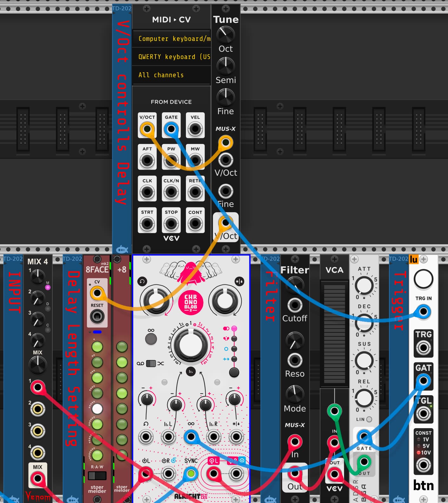This screenshot has width=448, height=503.
Task: Click the Oct knob on Tune module
Action: (226, 34)
